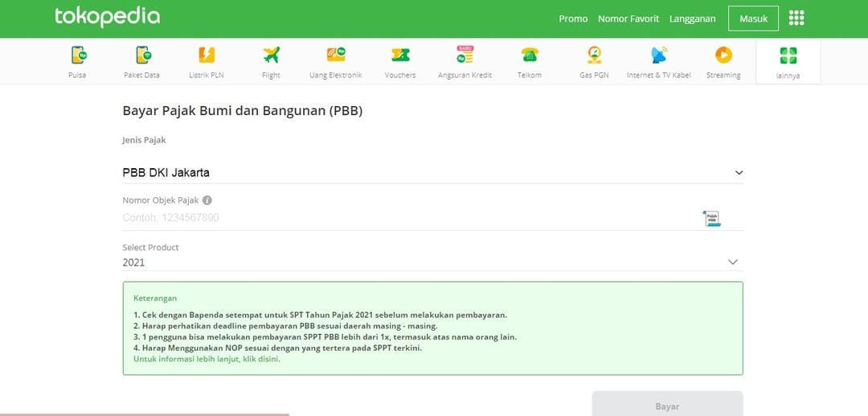
Task: Select the Listrik PLN lightning icon
Action: point(207,55)
